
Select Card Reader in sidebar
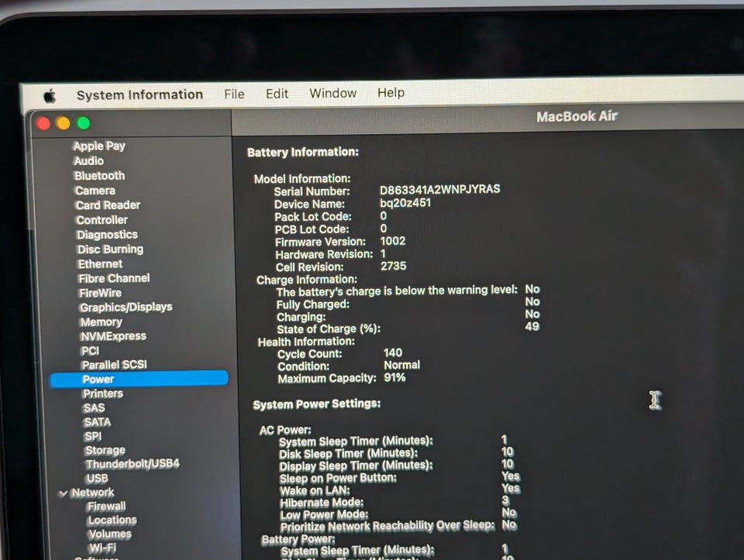[108, 205]
